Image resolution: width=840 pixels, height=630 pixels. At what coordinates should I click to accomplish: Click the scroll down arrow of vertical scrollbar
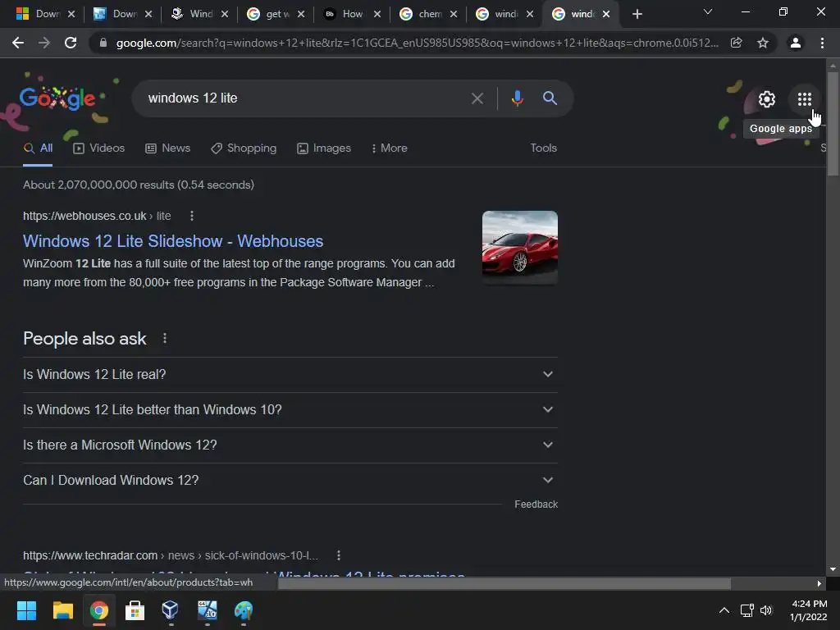point(833,569)
